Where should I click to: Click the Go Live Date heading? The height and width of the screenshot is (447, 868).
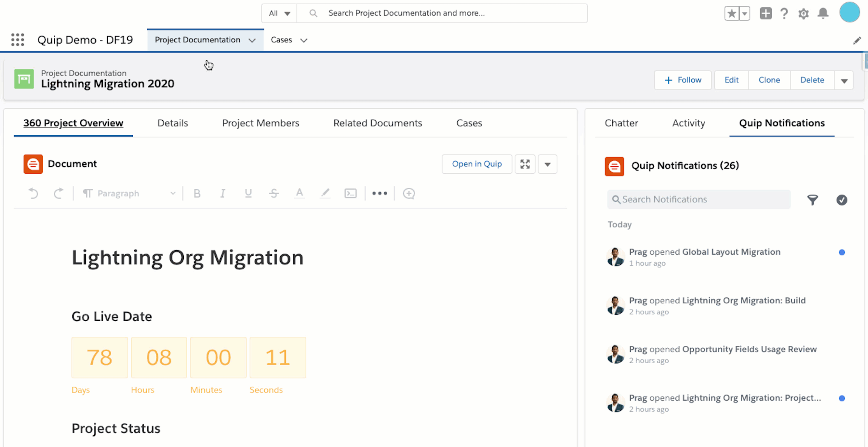click(x=112, y=316)
